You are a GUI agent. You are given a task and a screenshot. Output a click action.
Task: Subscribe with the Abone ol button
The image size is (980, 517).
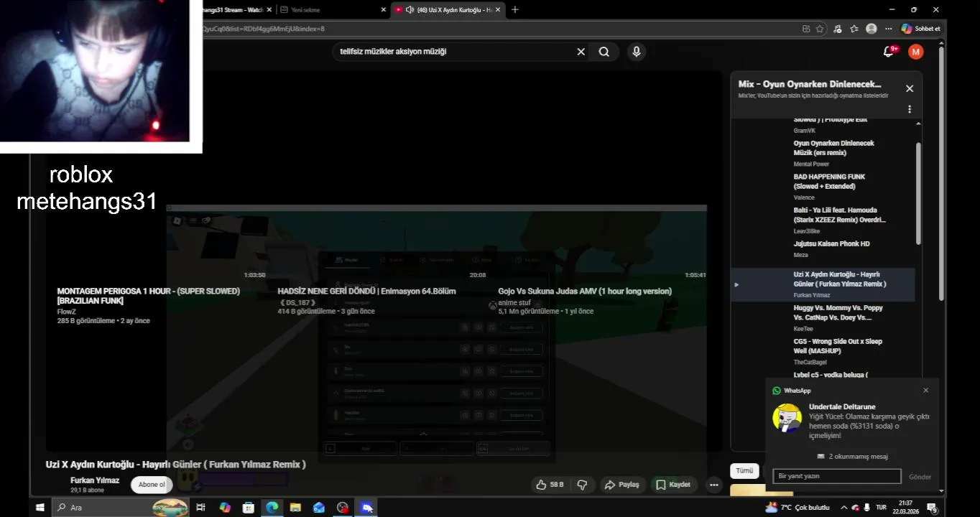pos(152,485)
